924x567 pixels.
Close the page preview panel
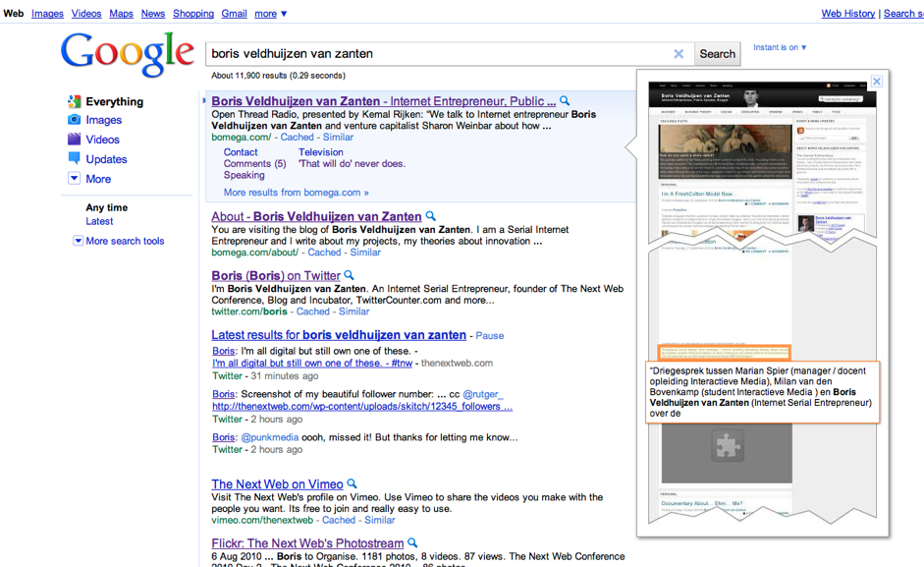(x=877, y=82)
